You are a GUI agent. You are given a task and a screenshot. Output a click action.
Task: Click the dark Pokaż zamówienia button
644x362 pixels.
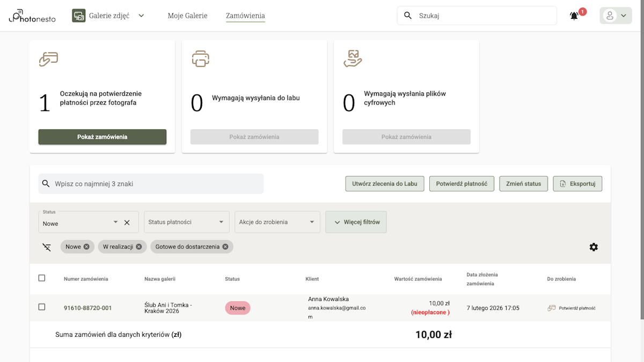[102, 137]
